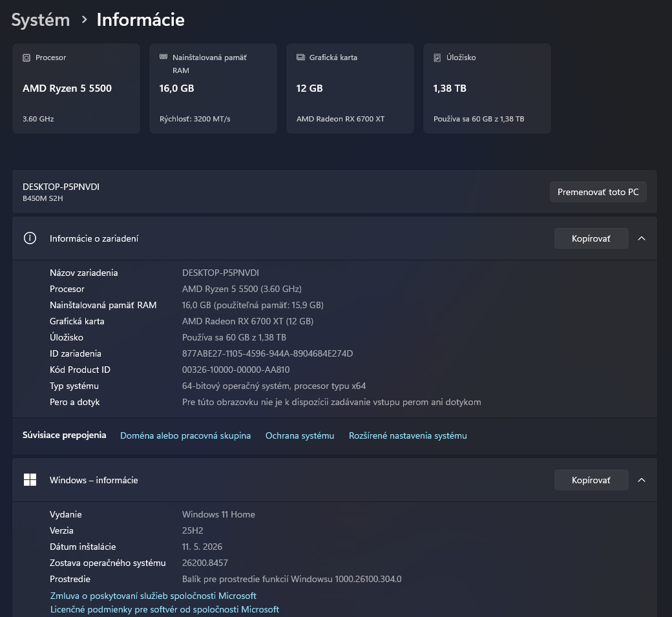The width and height of the screenshot is (672, 617).
Task: Open Doména alebo pracovná skupina link
Action: pos(185,435)
